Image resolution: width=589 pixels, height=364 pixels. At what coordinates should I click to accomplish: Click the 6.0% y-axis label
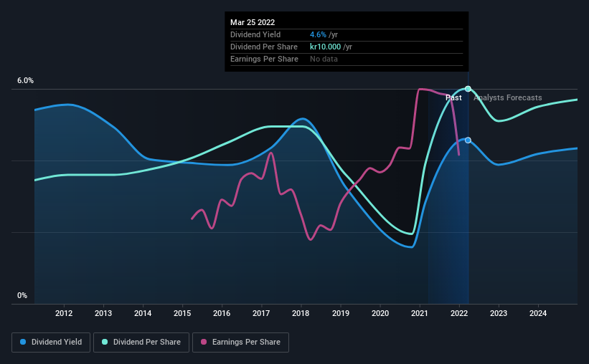click(x=25, y=81)
